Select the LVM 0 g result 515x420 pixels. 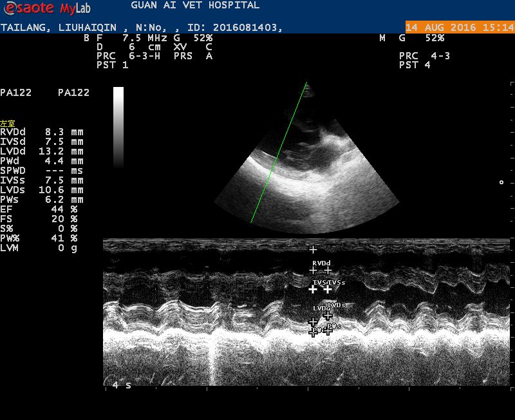(x=39, y=248)
